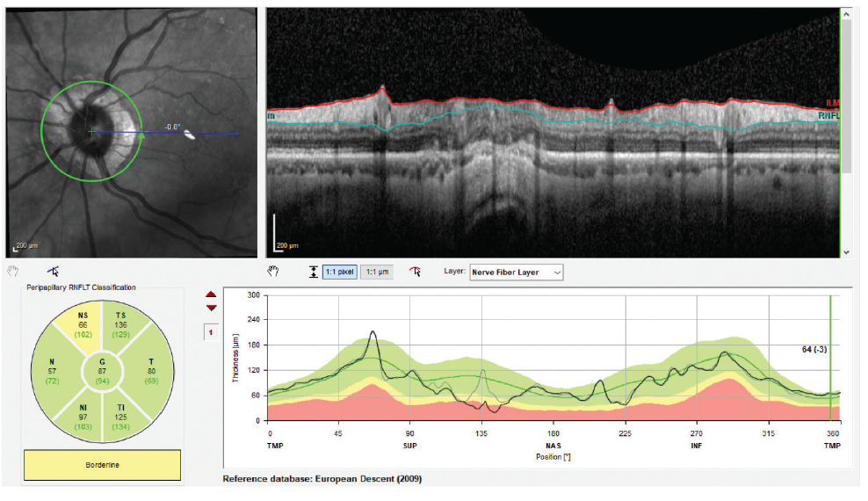Click the TS sector value 136
The width and height of the screenshot is (868, 501).
120,325
